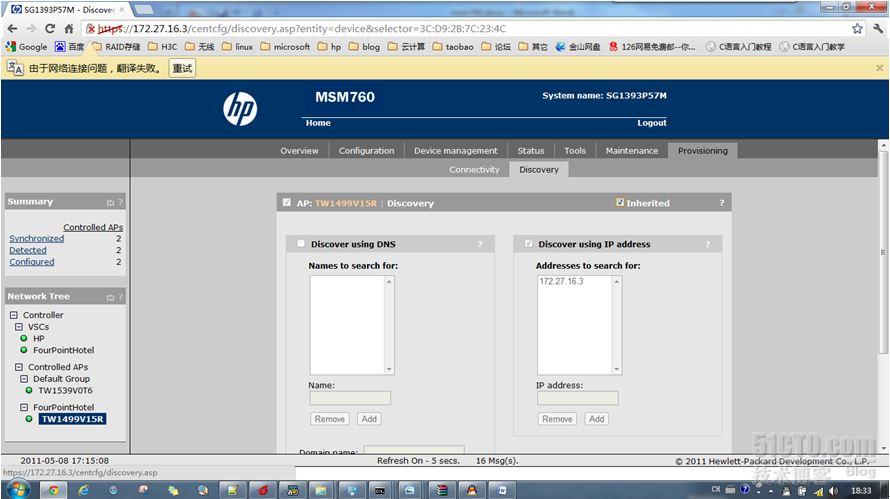Screen dimensions: 890x499
Task: Go back using the browser back arrow
Action: click(x=12, y=28)
